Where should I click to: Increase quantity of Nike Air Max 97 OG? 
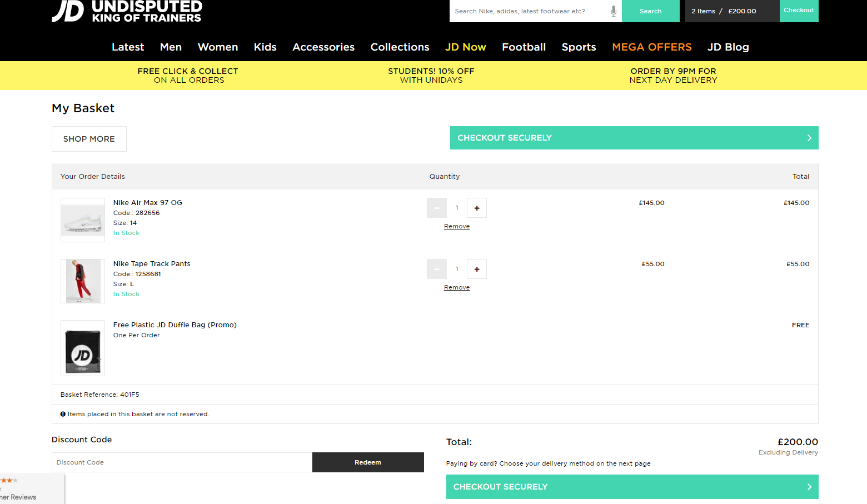[x=477, y=208]
